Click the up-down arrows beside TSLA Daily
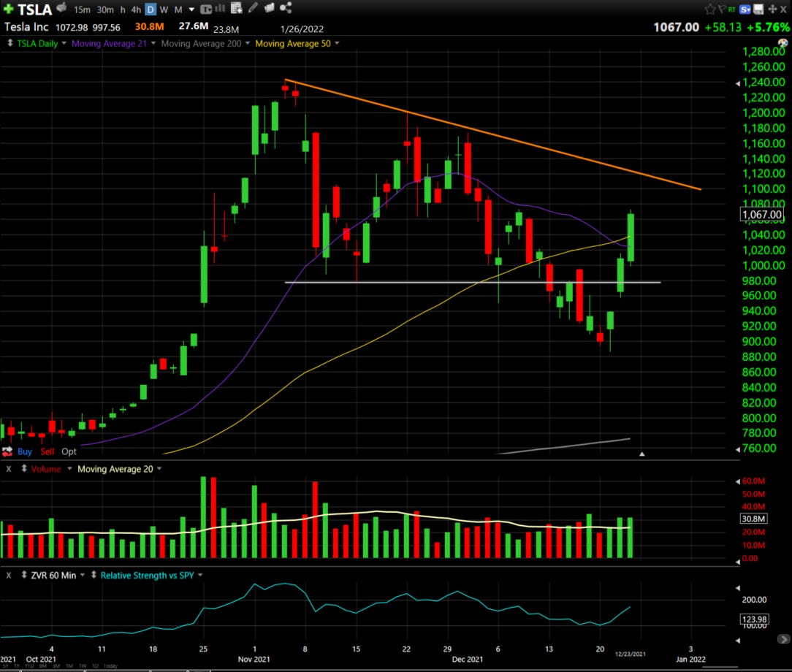Screen dimensions: 792x672 pyautogui.click(x=9, y=43)
